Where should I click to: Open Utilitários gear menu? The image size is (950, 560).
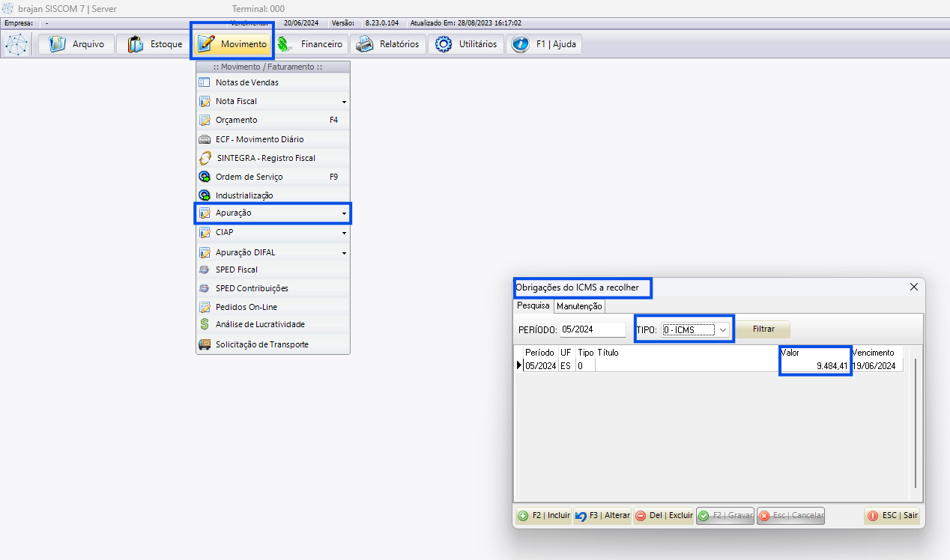(x=466, y=44)
